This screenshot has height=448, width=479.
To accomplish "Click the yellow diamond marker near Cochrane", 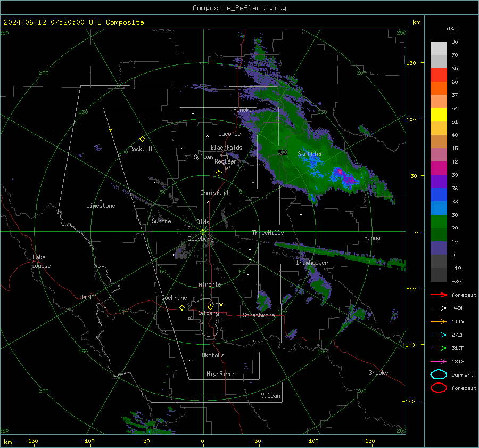I will 182,307.
